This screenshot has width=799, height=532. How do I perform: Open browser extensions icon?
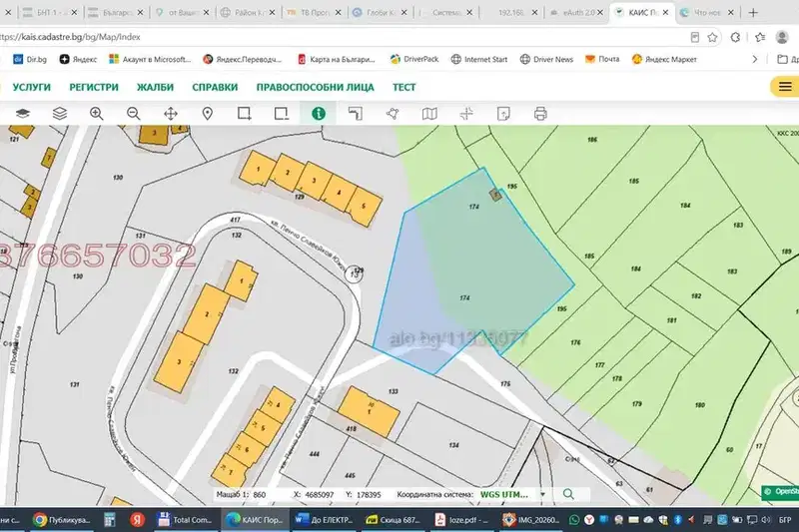[735, 37]
